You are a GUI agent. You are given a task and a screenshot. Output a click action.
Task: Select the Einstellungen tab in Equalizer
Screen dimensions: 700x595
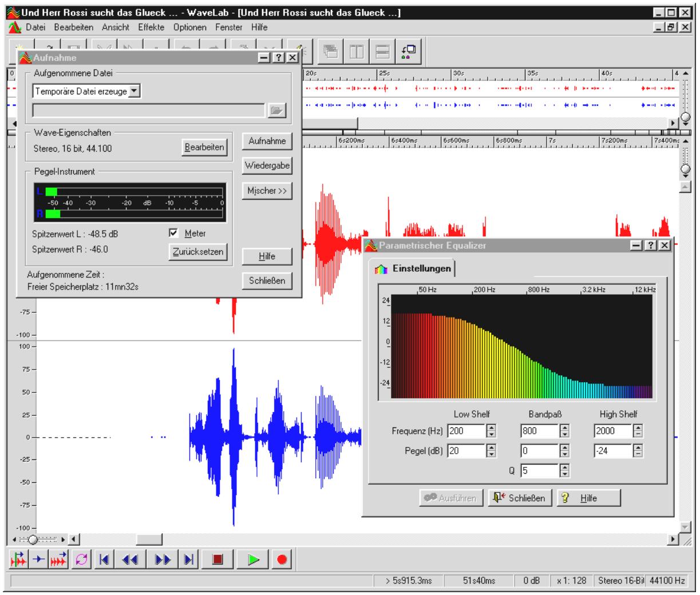coord(413,269)
